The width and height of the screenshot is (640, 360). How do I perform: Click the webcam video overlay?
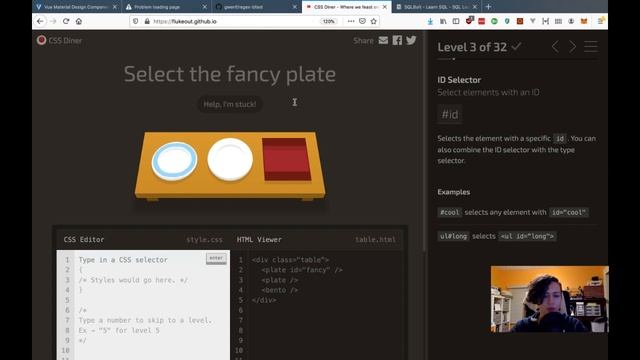tap(549, 299)
